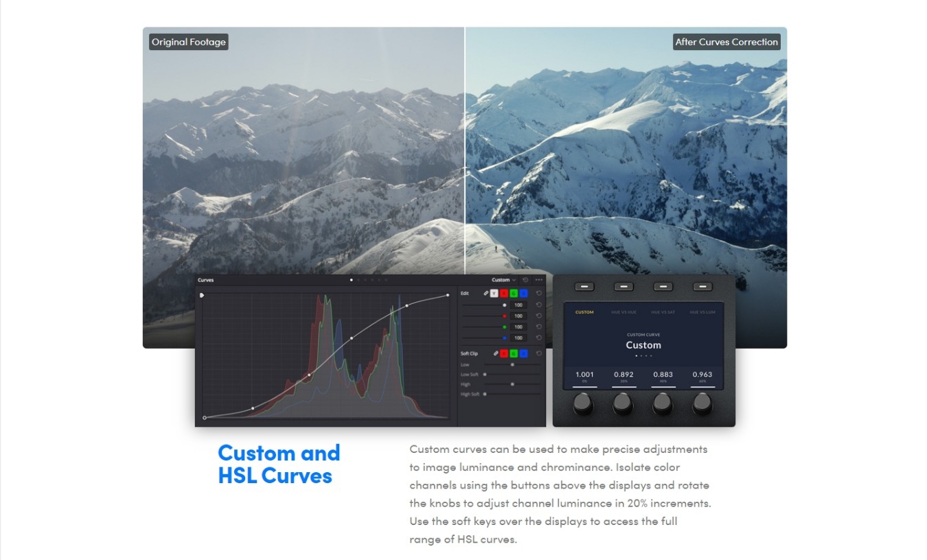
Task: Toggle the blue channel in Soft Clip
Action: 523,353
